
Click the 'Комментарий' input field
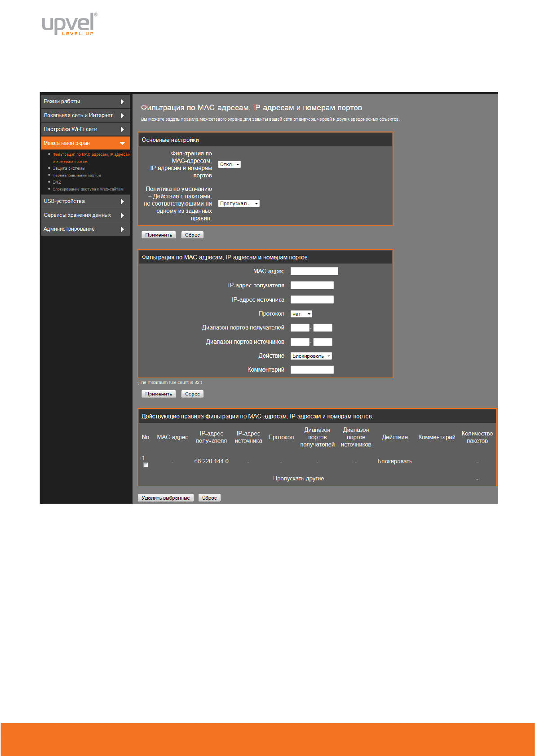[x=312, y=370]
